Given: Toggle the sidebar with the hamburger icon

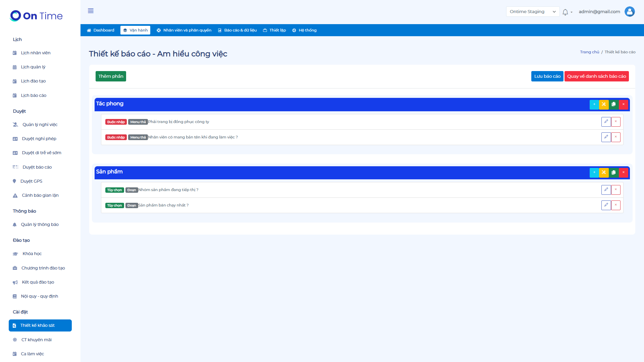Looking at the screenshot, I should pos(91,11).
